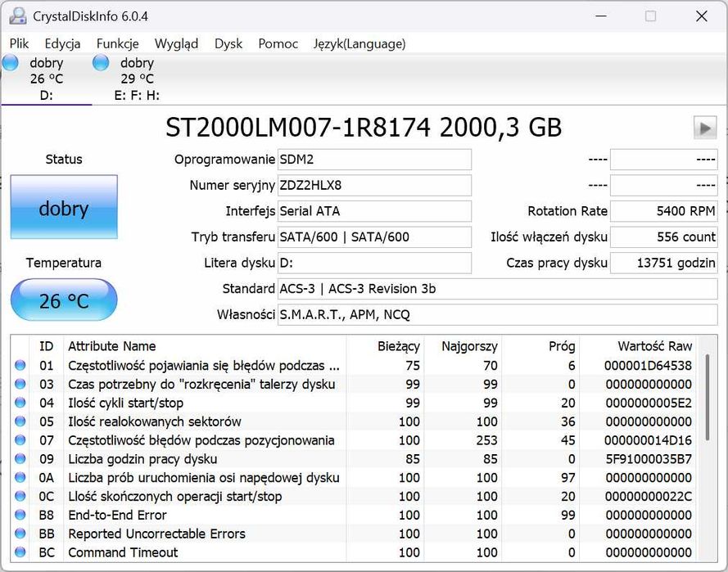This screenshot has width=728, height=572.
Task: Click the blue dobry status button
Action: [x=64, y=207]
